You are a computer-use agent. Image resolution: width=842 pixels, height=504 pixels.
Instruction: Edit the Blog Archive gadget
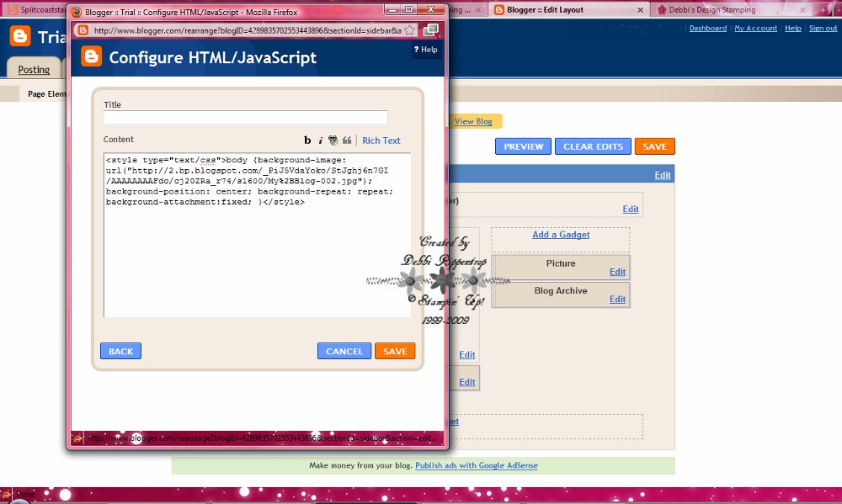click(617, 299)
